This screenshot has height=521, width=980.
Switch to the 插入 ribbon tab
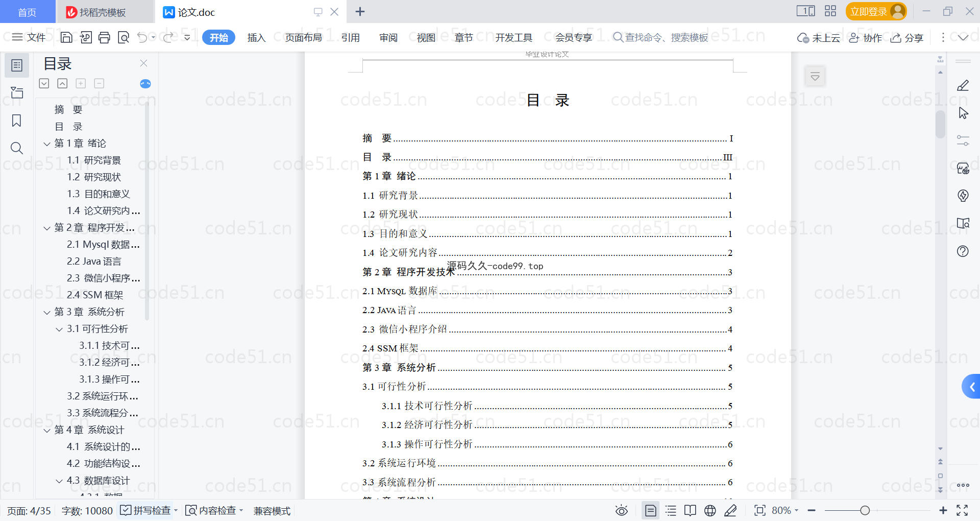(x=256, y=37)
